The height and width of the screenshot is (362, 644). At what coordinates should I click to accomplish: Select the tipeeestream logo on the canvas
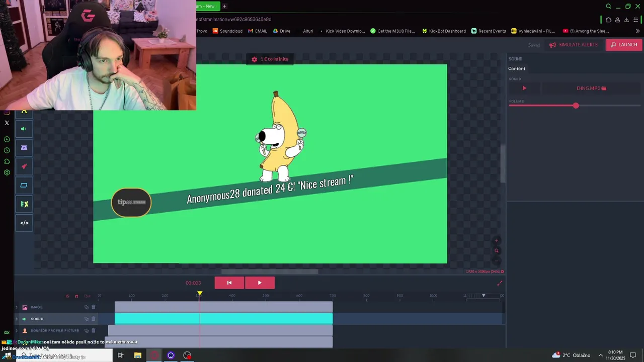tap(131, 202)
